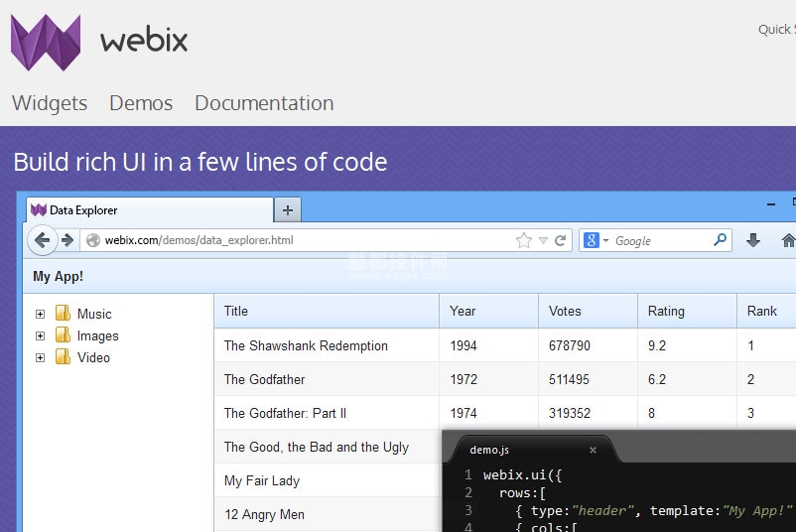Image resolution: width=796 pixels, height=532 pixels.
Task: Click the globe site identity icon
Action: click(x=93, y=240)
